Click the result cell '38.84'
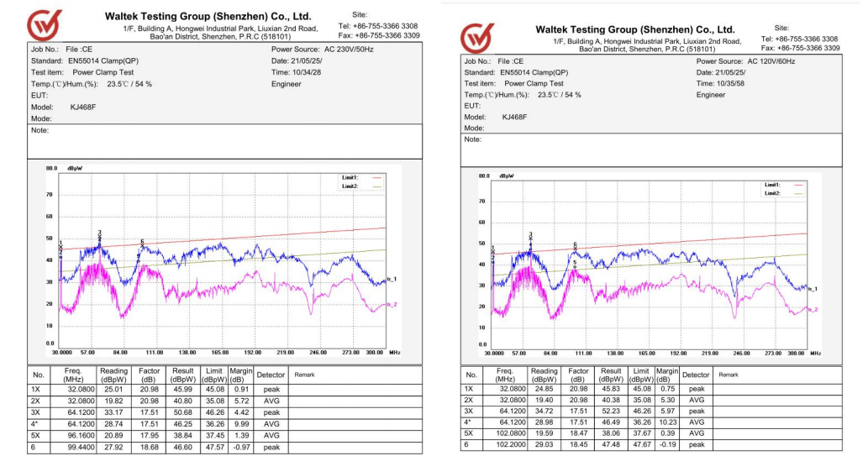 click(182, 436)
